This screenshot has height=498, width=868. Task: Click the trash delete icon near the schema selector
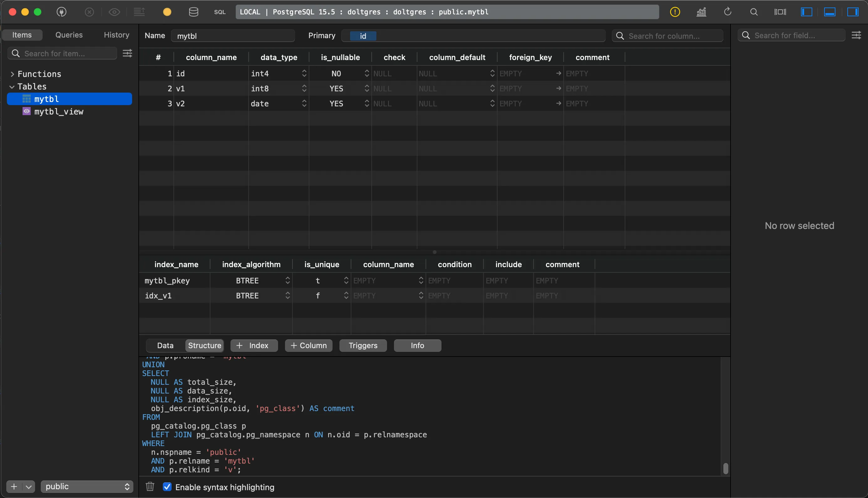[150, 486]
